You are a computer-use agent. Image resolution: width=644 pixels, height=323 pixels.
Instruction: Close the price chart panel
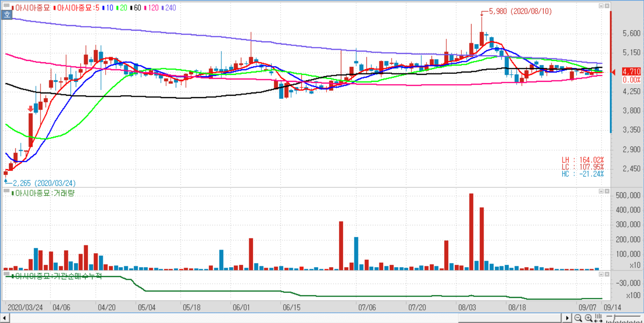[x=607, y=6]
